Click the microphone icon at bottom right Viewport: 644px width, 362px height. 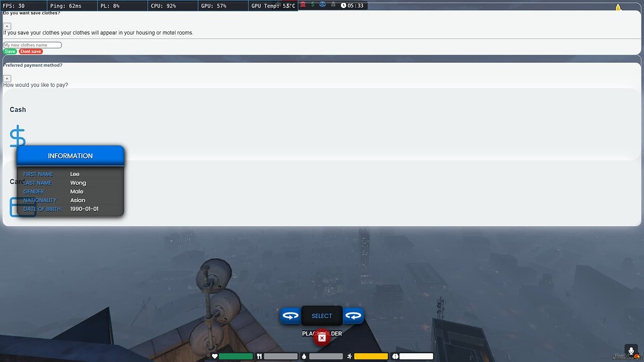coord(631,351)
